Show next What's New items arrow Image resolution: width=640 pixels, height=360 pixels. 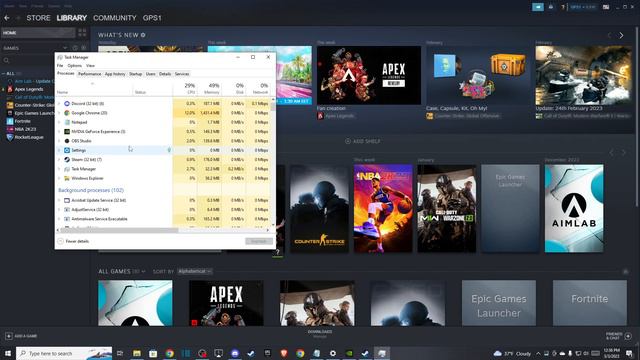pos(621,36)
